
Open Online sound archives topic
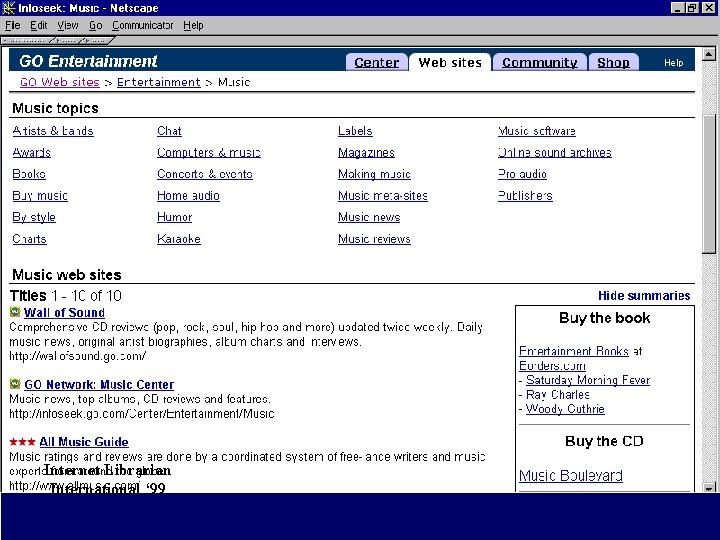555,152
